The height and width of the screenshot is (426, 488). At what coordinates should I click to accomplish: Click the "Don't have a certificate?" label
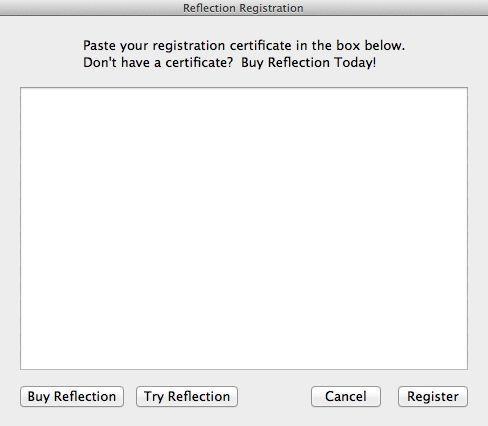[x=158, y=63]
